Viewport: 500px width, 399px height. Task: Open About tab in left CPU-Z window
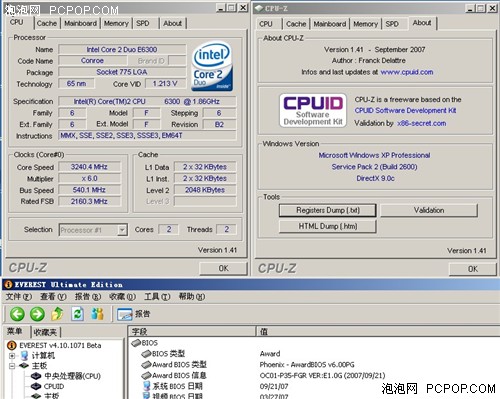point(172,23)
